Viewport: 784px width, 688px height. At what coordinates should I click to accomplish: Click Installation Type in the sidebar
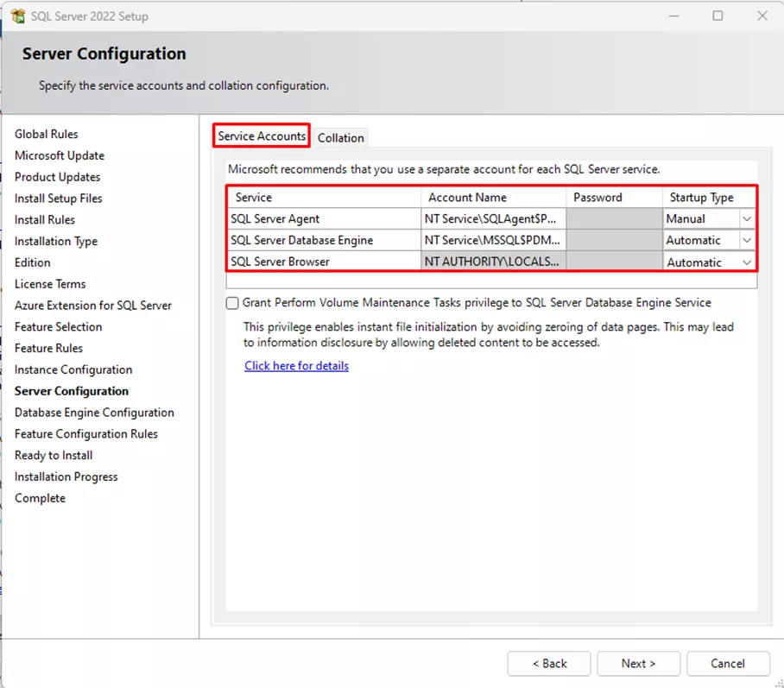(56, 242)
